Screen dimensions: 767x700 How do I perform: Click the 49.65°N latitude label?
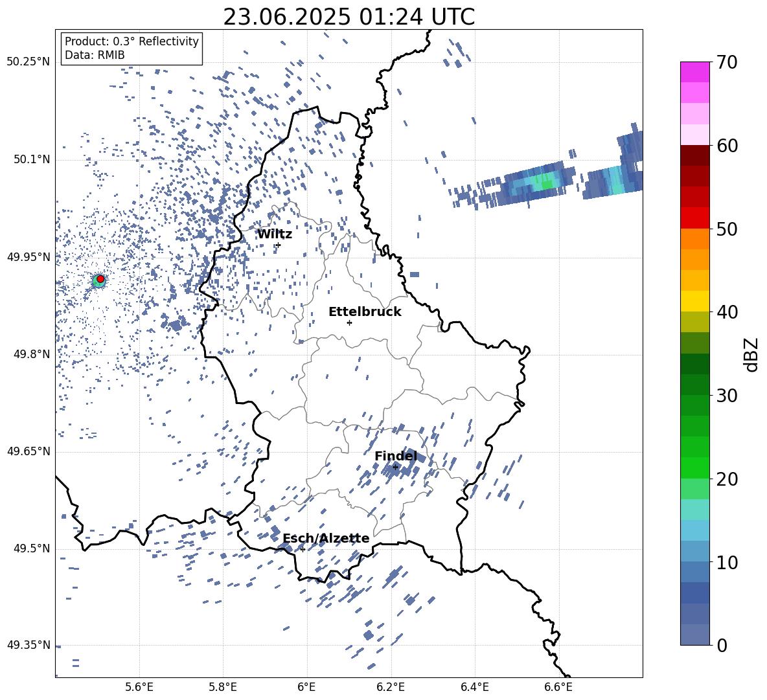coord(29,451)
